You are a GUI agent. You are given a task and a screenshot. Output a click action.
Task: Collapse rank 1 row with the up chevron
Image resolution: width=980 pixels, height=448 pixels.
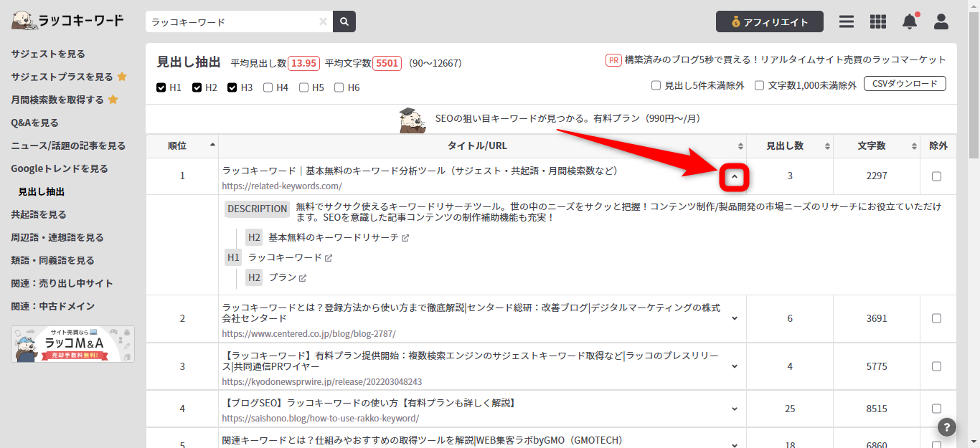[x=734, y=178]
